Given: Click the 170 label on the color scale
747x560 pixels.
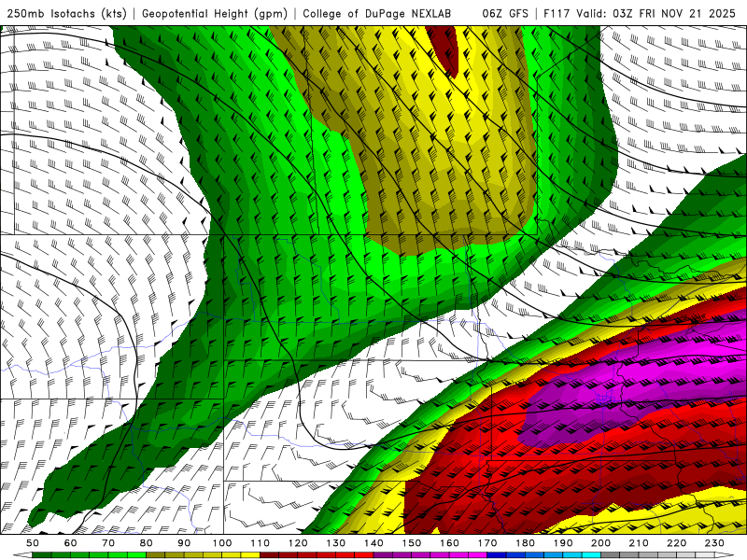Looking at the screenshot, I should [x=486, y=543].
